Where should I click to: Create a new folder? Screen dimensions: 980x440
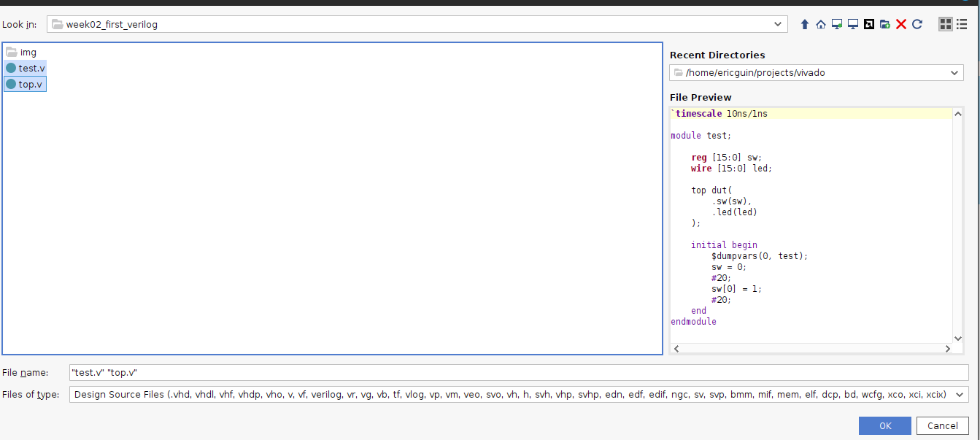click(x=884, y=24)
